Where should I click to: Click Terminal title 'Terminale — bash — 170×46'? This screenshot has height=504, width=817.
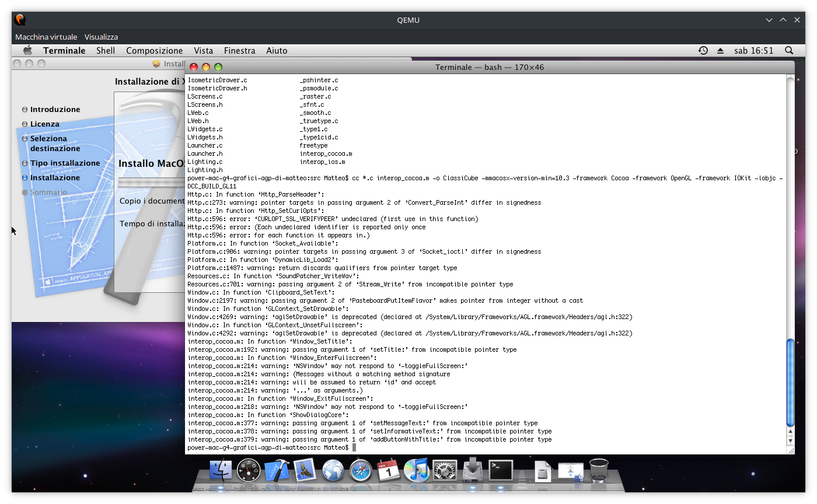pyautogui.click(x=490, y=67)
